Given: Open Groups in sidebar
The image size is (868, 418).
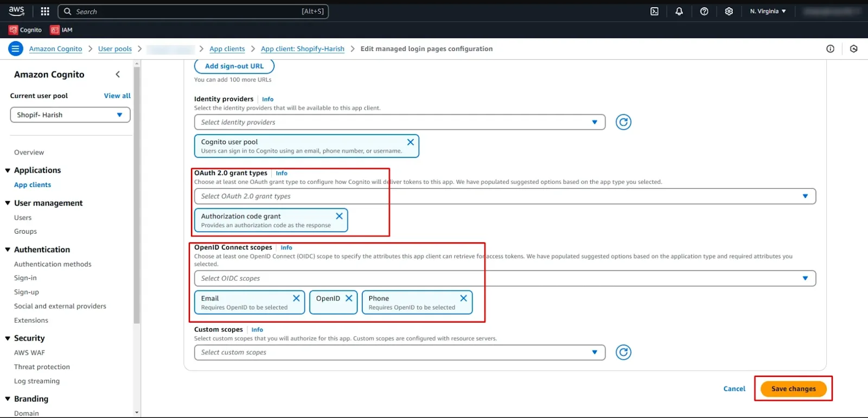Looking at the screenshot, I should pos(25,231).
